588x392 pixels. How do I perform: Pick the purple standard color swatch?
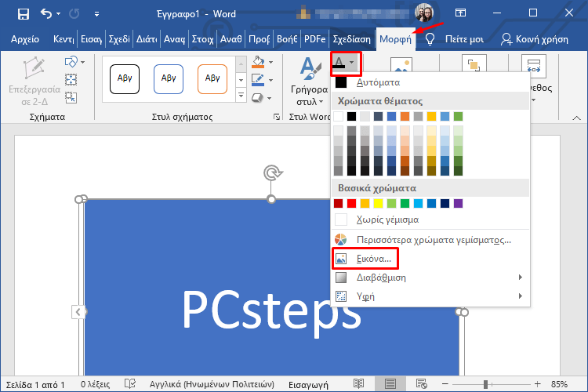point(458,203)
